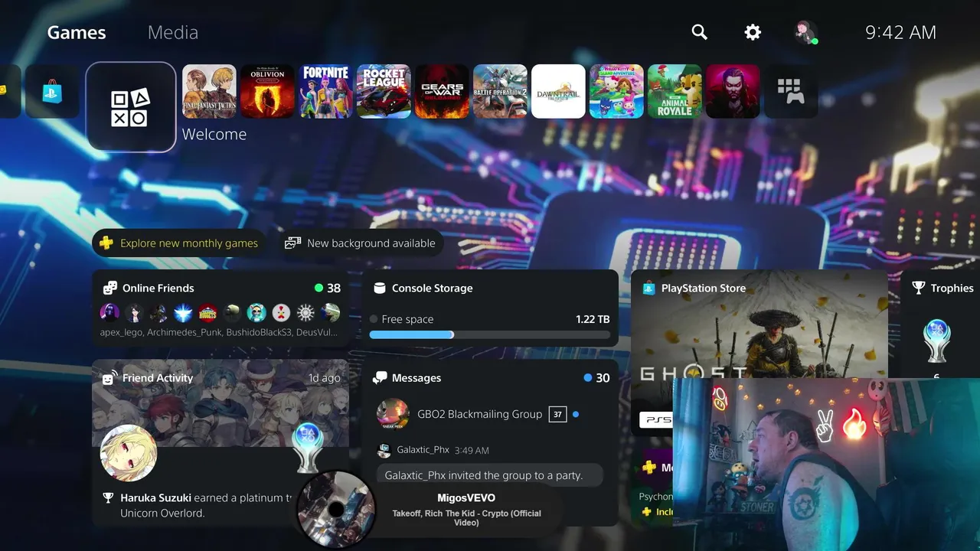Switch to the Media tab
Image resolution: width=980 pixels, height=551 pixels.
tap(173, 32)
